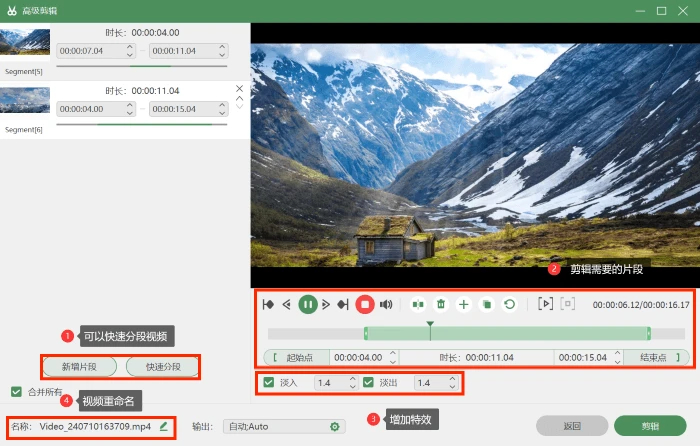The width and height of the screenshot is (700, 446).
Task: Add a segment with the plus icon
Action: point(463,304)
